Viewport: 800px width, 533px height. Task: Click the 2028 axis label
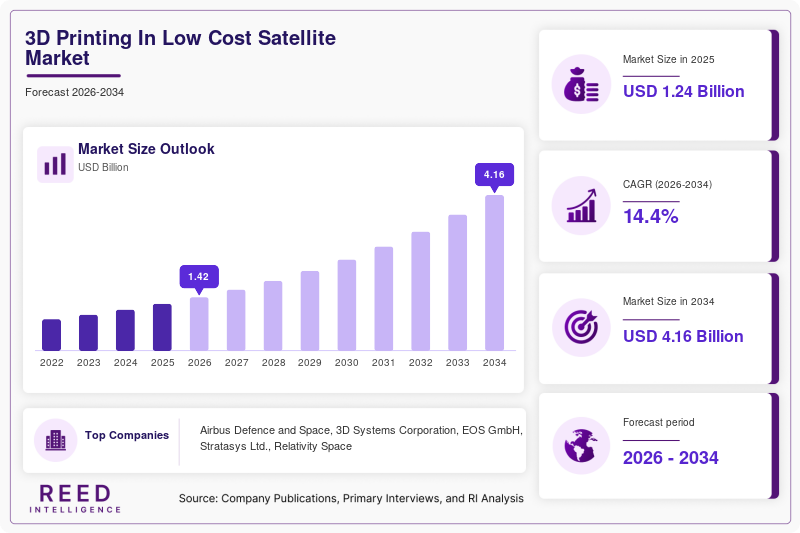coord(273,363)
